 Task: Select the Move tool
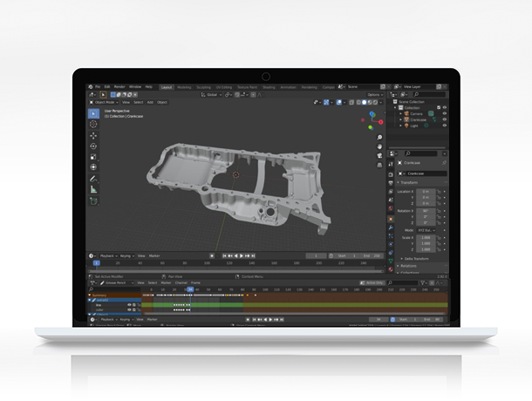point(93,136)
